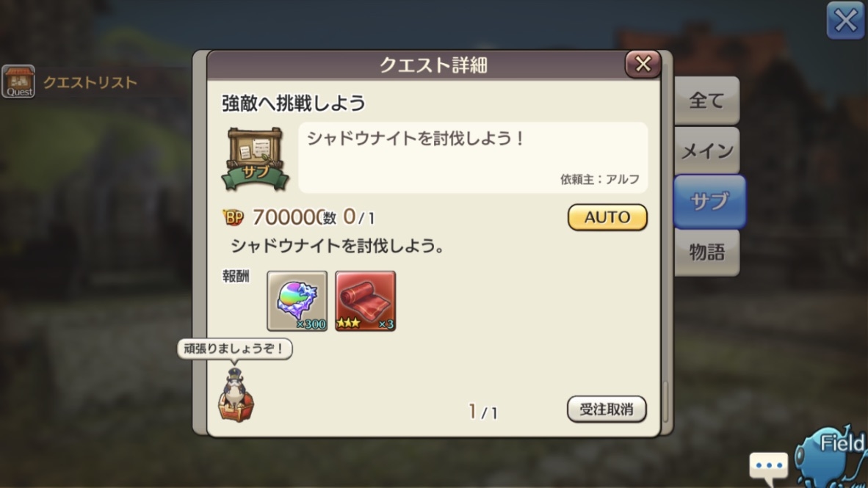Tap the 頑張りましょうぞ！ speech bubble
This screenshot has height=488, width=868.
click(x=234, y=349)
